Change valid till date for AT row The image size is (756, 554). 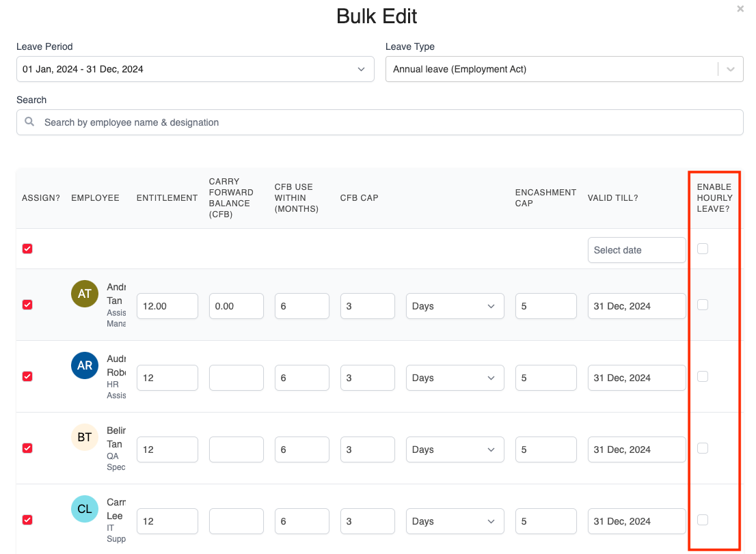637,306
